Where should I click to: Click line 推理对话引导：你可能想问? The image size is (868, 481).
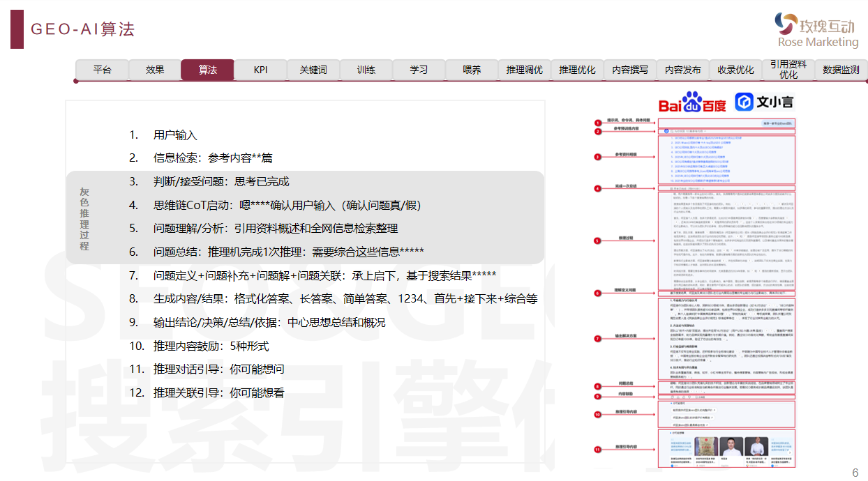[219, 369]
